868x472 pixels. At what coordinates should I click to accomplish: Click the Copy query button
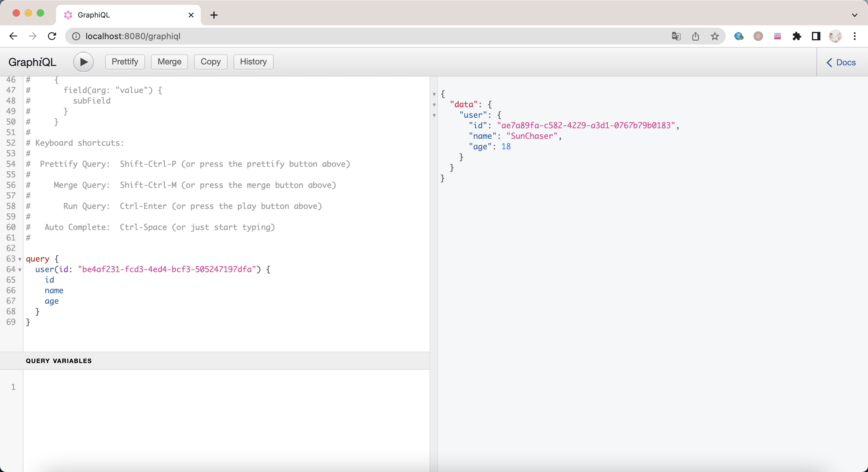pos(211,62)
